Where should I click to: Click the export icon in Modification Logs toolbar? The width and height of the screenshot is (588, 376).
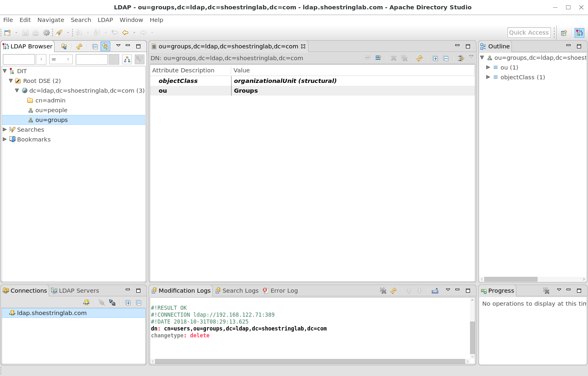[435, 291]
